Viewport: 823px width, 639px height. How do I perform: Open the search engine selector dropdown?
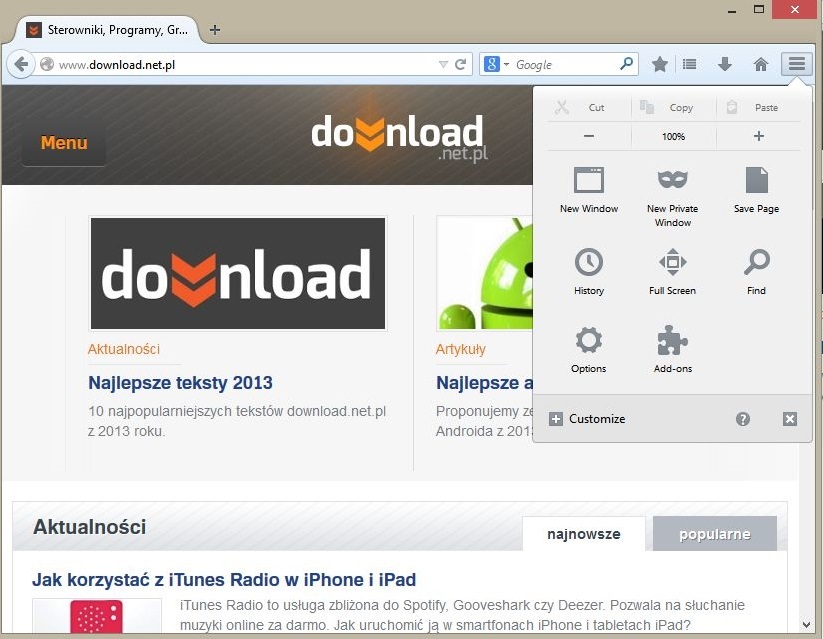point(496,65)
